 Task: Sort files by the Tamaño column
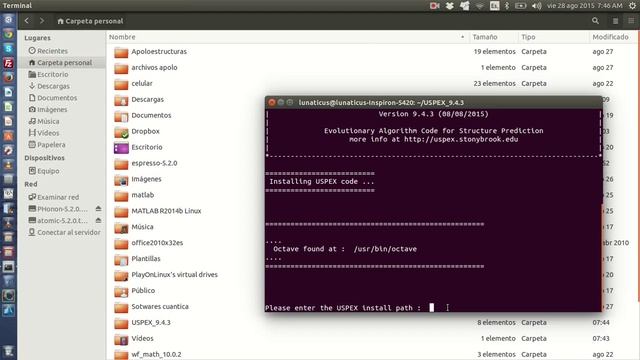pos(493,37)
